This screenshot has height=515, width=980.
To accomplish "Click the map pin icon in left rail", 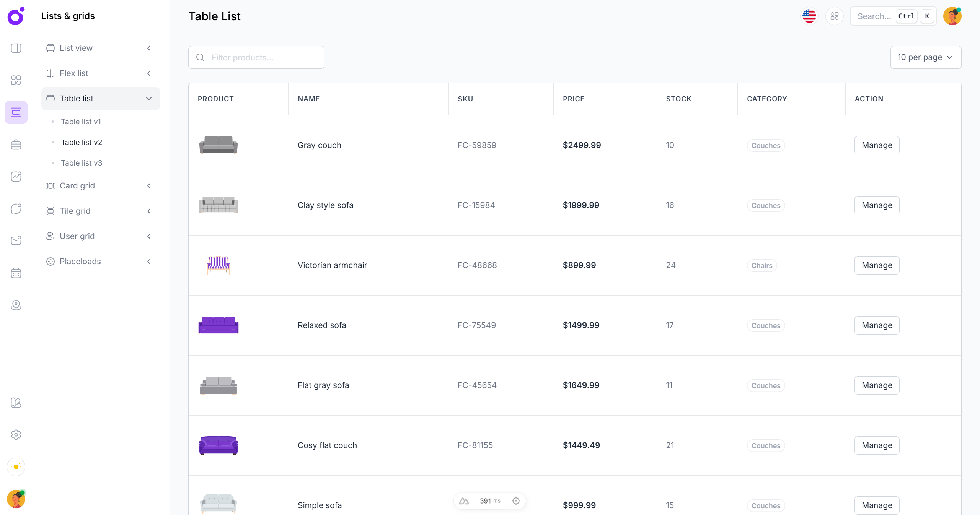I will pyautogui.click(x=16, y=305).
